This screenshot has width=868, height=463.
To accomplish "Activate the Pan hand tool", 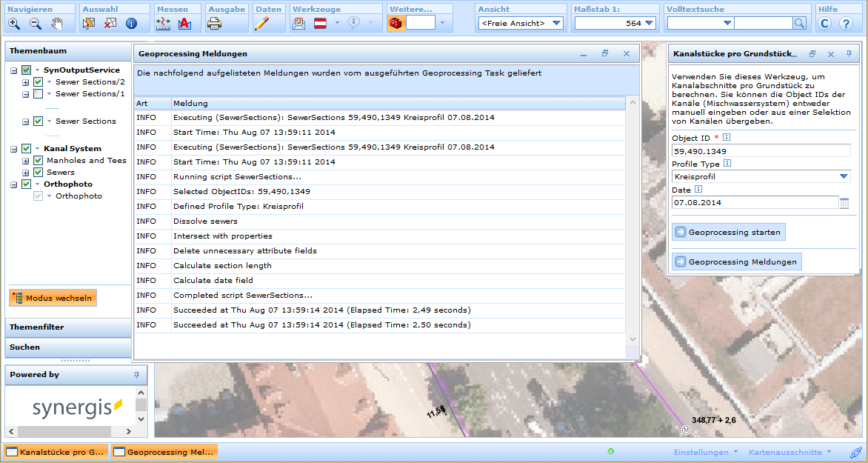I will point(57,23).
